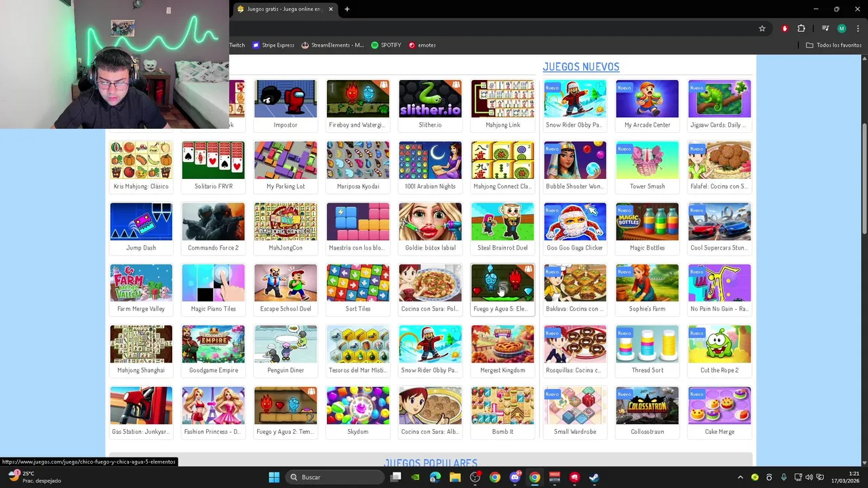The image size is (868, 488).
Task: Open Discord from the taskbar
Action: point(515,477)
